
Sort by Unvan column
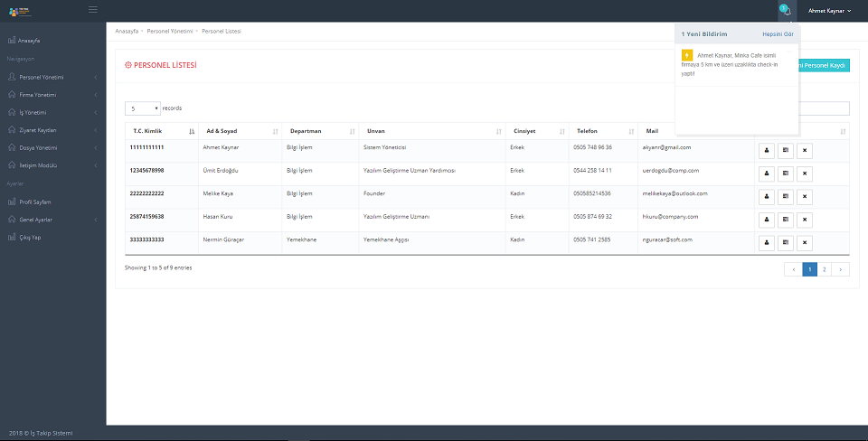coord(432,131)
